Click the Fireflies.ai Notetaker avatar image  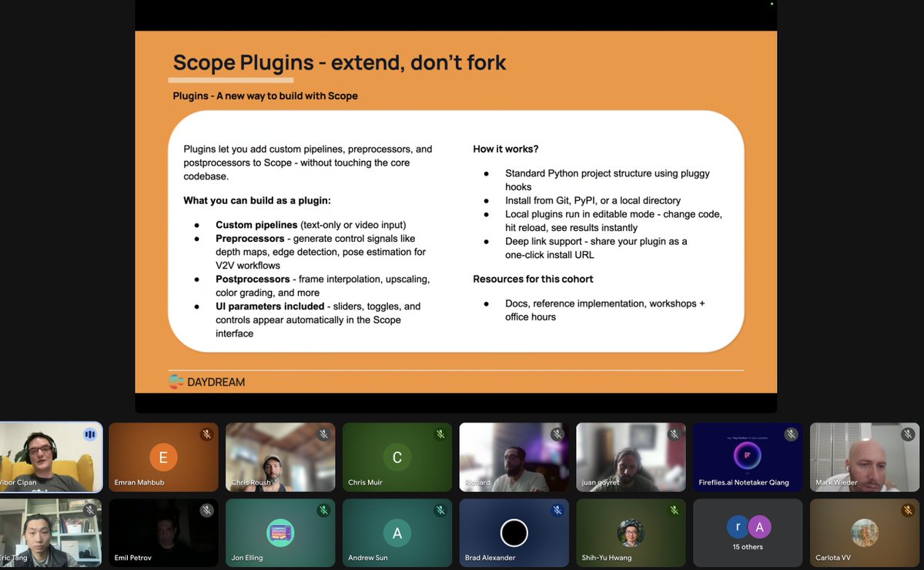pos(748,456)
